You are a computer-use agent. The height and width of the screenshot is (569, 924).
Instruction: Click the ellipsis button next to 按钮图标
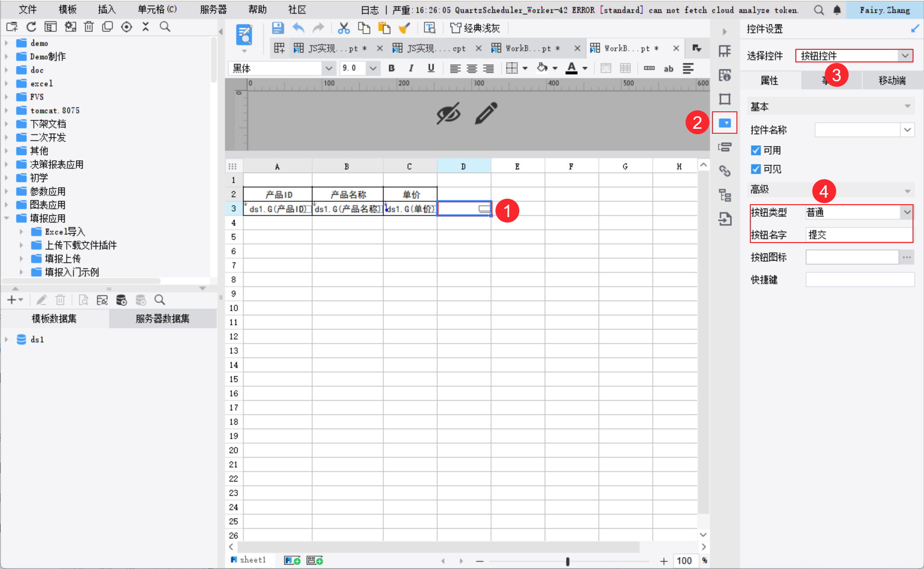[x=907, y=257]
